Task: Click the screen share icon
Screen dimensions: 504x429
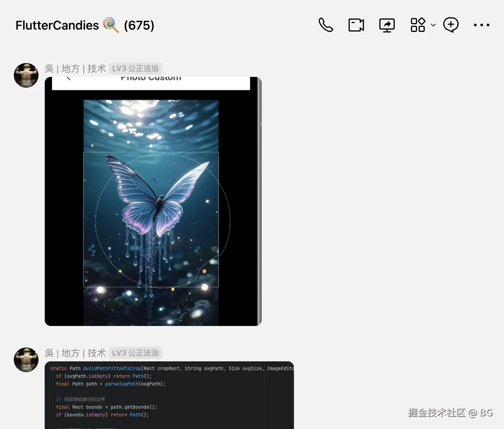Action: click(387, 25)
